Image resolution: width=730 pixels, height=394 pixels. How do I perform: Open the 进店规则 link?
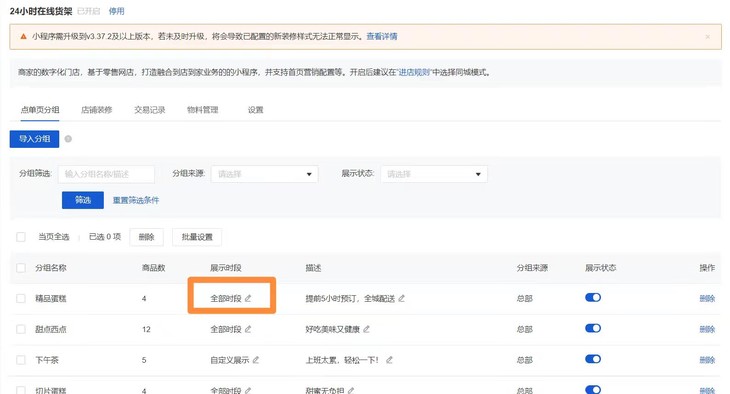pyautogui.click(x=415, y=72)
